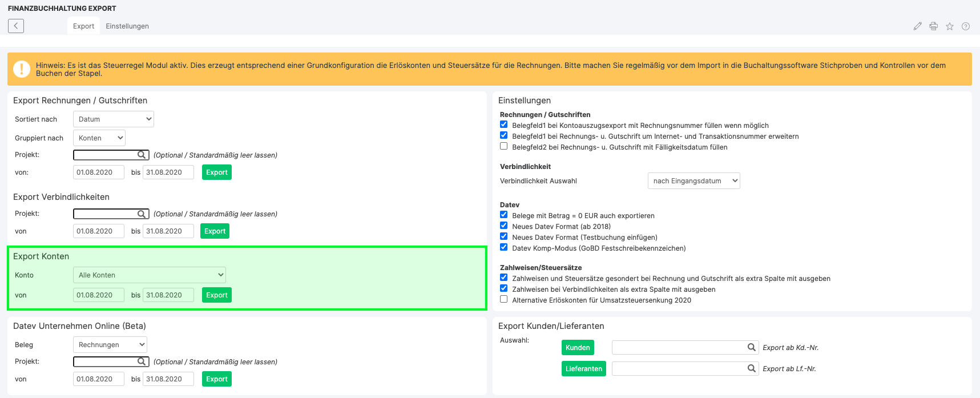This screenshot has height=398, width=980.
Task: Click magnifier in Export ab Kd.-Nr. field
Action: tap(752, 347)
